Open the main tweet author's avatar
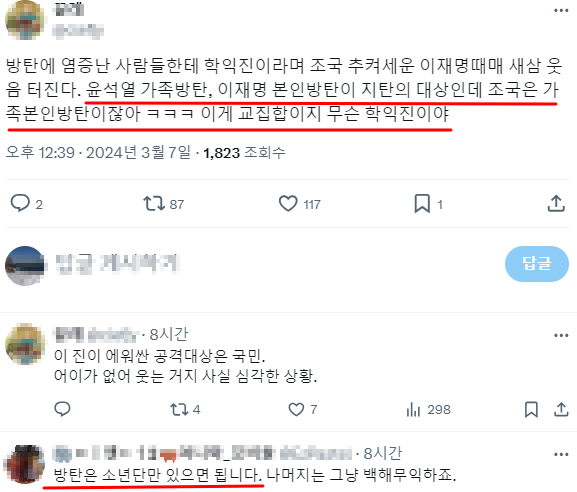The image size is (577, 492). (25, 20)
